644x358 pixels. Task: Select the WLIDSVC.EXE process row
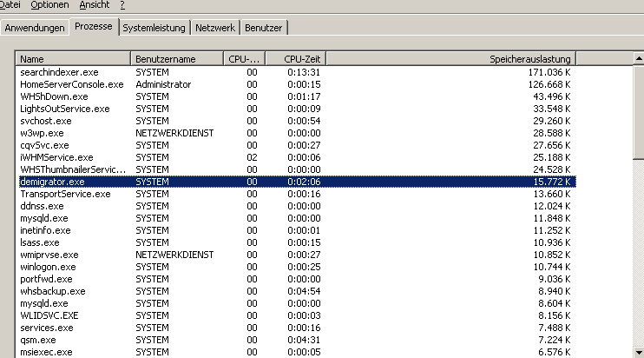50,315
